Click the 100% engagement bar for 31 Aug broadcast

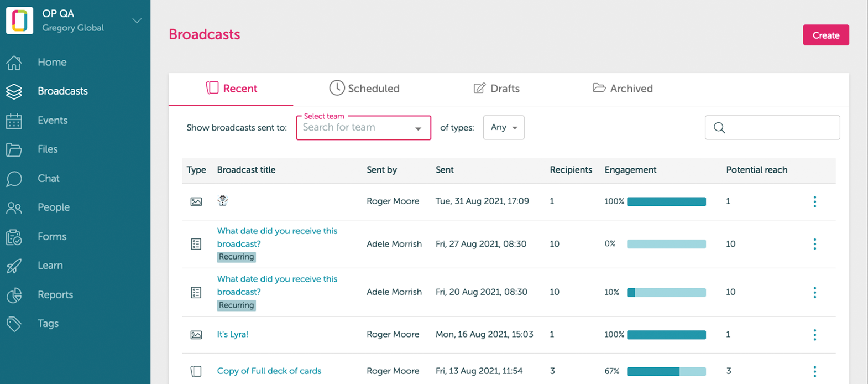click(666, 201)
